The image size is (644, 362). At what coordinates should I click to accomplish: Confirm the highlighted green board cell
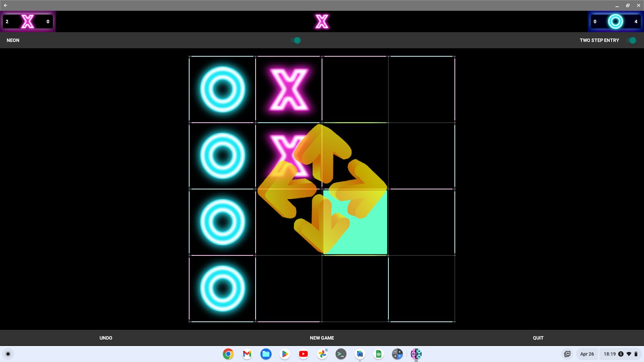click(x=355, y=222)
